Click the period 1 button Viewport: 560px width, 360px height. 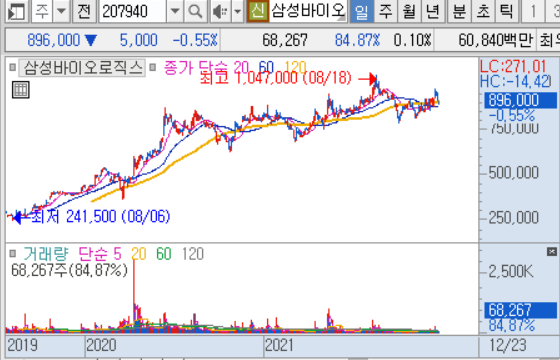coord(533,11)
